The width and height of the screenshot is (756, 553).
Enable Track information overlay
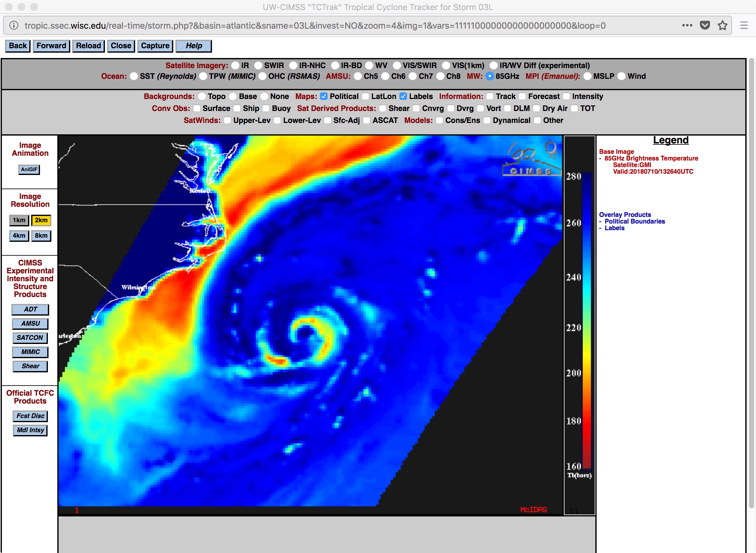pos(490,96)
